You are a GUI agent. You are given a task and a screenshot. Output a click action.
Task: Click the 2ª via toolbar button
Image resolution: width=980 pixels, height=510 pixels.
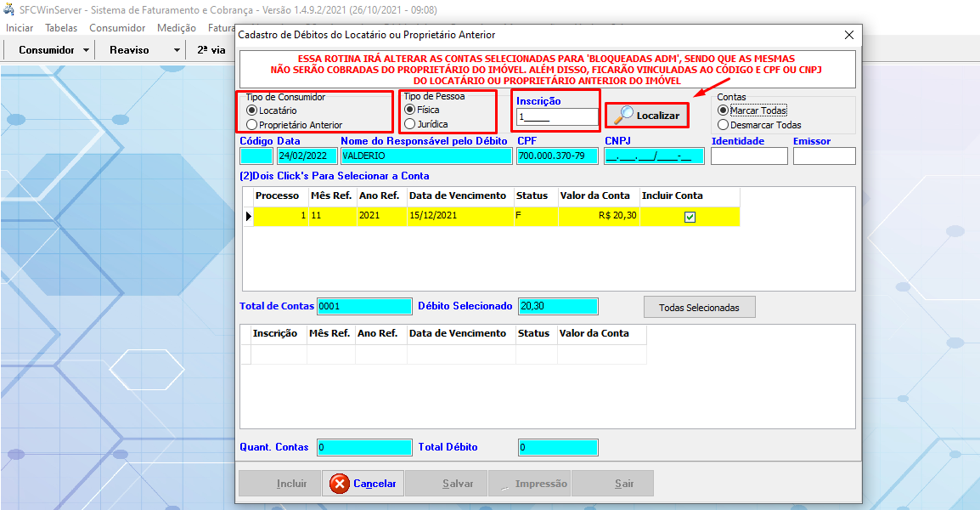[211, 50]
